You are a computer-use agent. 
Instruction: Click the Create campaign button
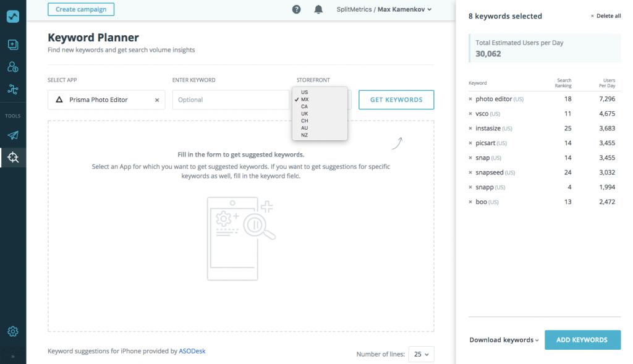[81, 9]
